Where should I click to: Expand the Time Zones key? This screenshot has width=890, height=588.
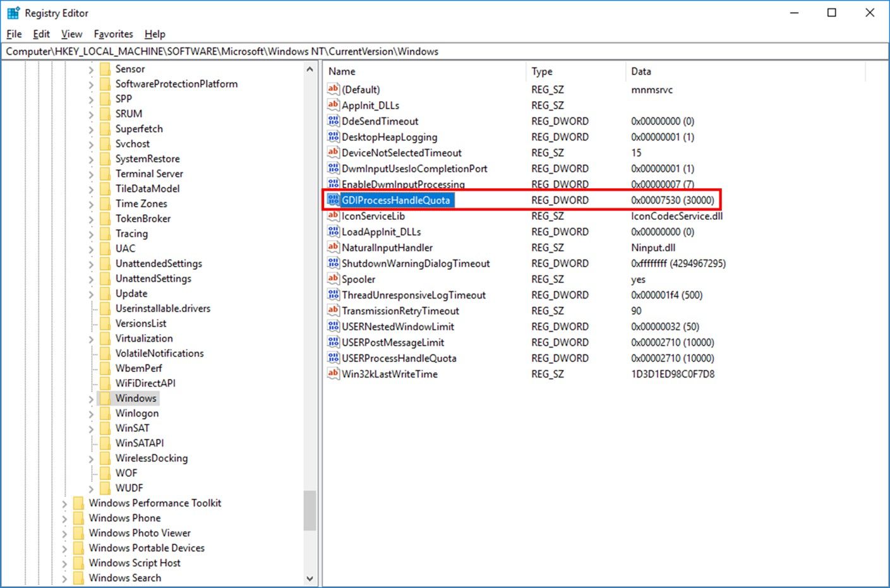91,204
